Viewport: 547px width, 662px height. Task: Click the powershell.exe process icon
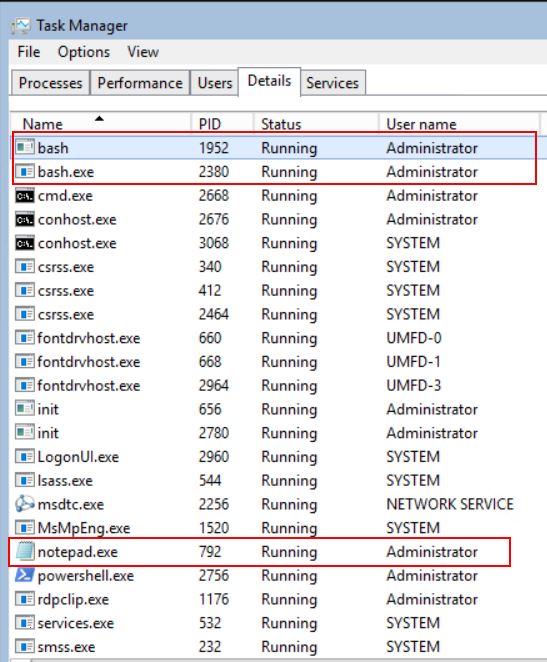[24, 575]
